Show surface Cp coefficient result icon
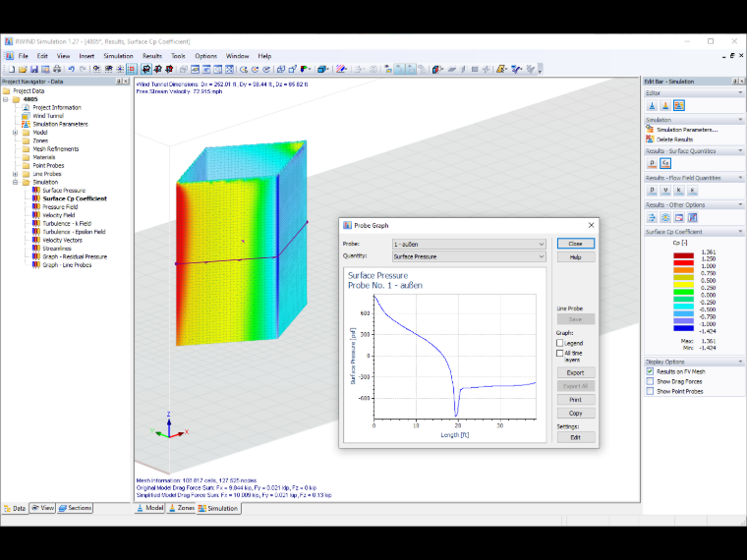747x560 pixels. (665, 164)
